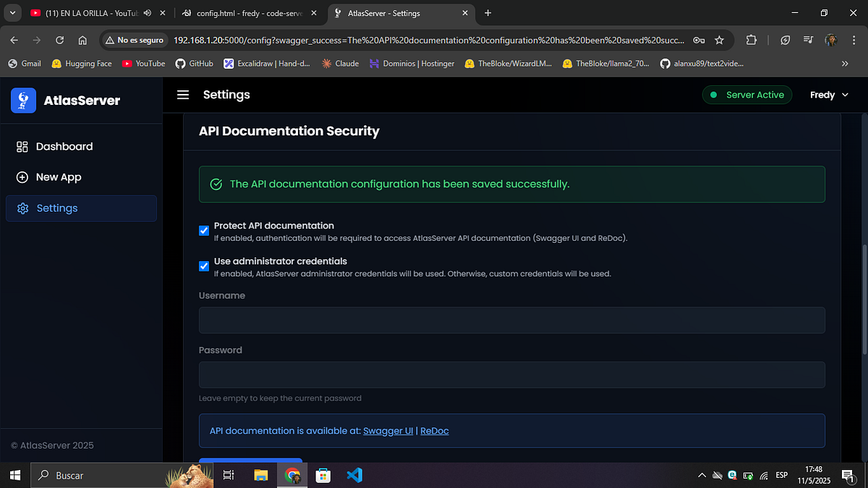Select the Dashboard icon in the sidebar
Viewport: 868px width, 488px height.
pos(23,146)
